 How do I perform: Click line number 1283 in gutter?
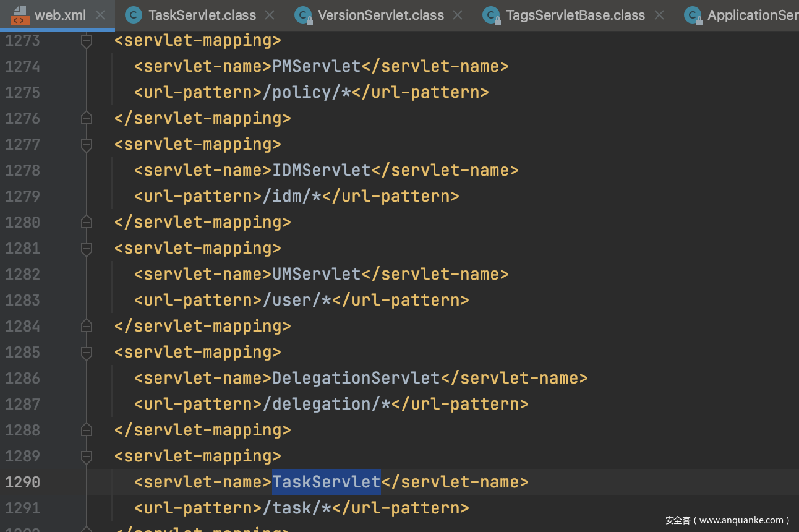point(22,300)
